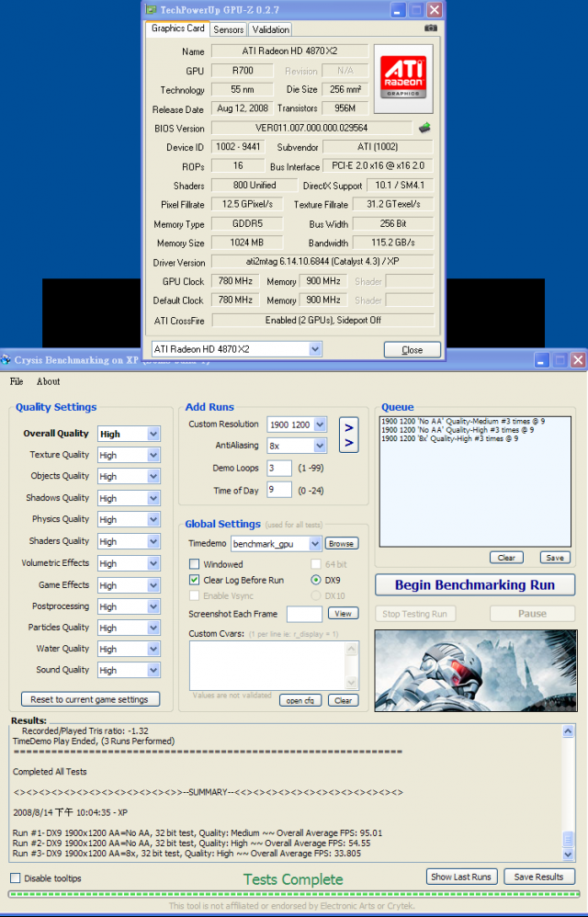
Task: Open the GPU selection dropdown in GPU-Z
Action: (x=315, y=349)
